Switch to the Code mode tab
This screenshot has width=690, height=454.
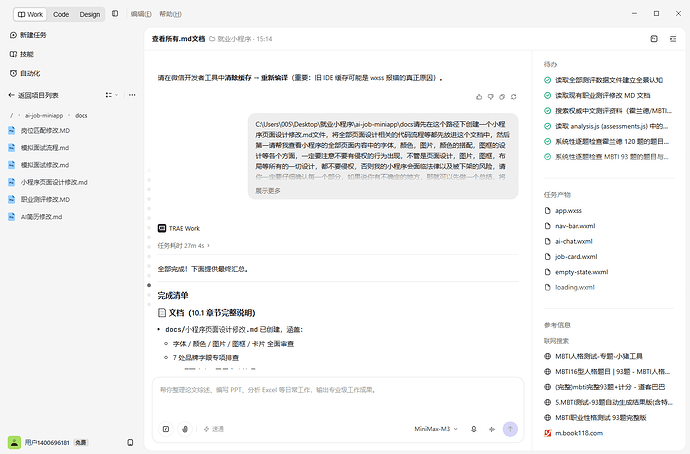coord(61,14)
